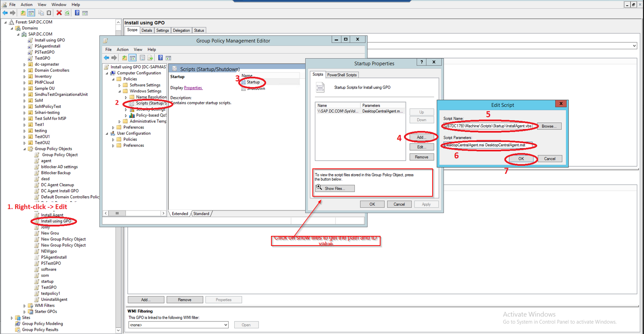Switch to PowerShell Scripts tab
644x334 pixels.
click(342, 75)
